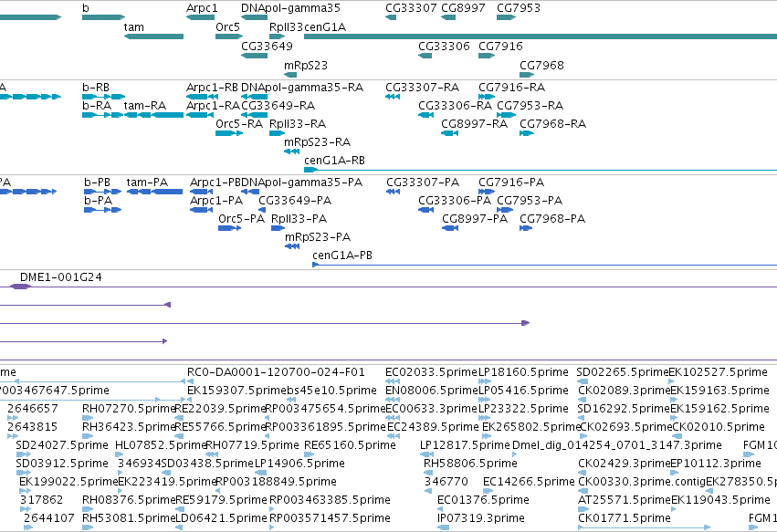Click the CG7968-RA transcript label
This screenshot has height=532, width=777.
click(x=552, y=124)
